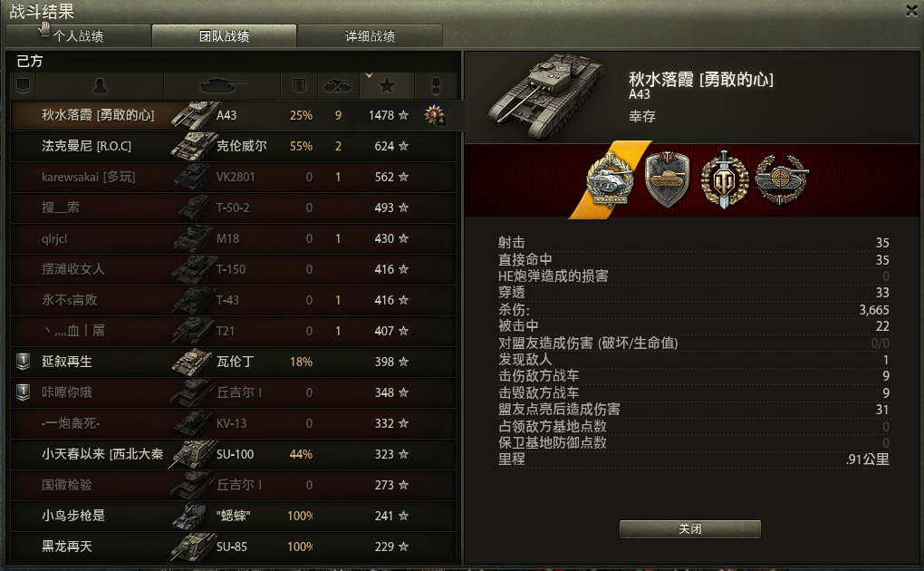Click the 关闭 button
The height and width of the screenshot is (571, 924).
(x=690, y=529)
